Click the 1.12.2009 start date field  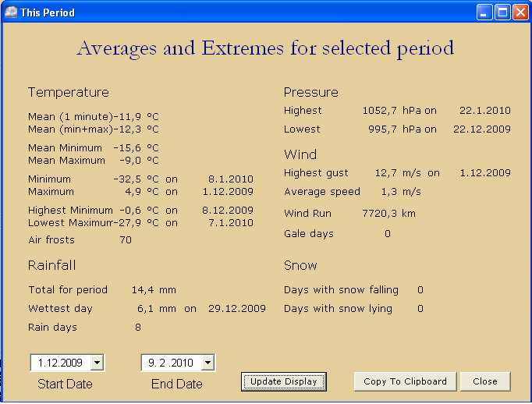click(x=60, y=363)
